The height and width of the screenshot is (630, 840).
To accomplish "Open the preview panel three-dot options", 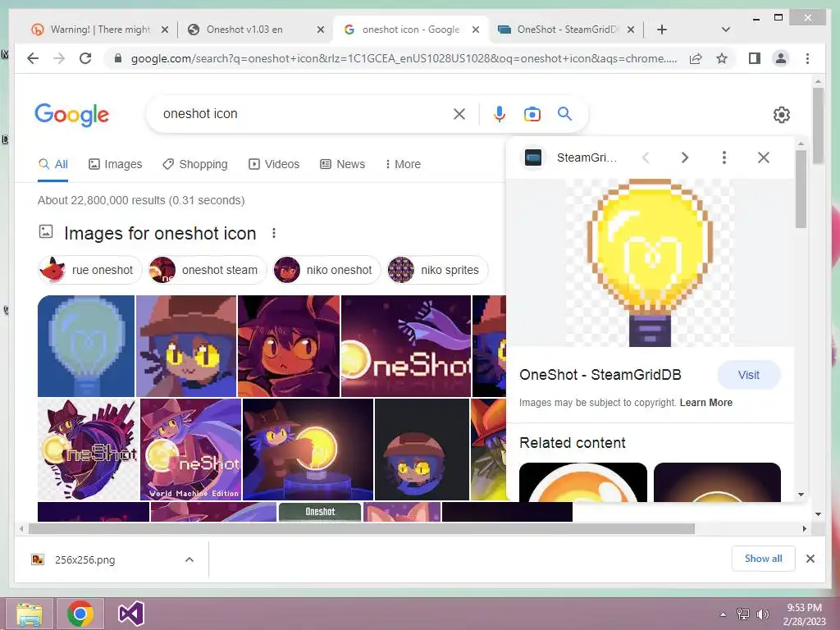I will [x=724, y=157].
